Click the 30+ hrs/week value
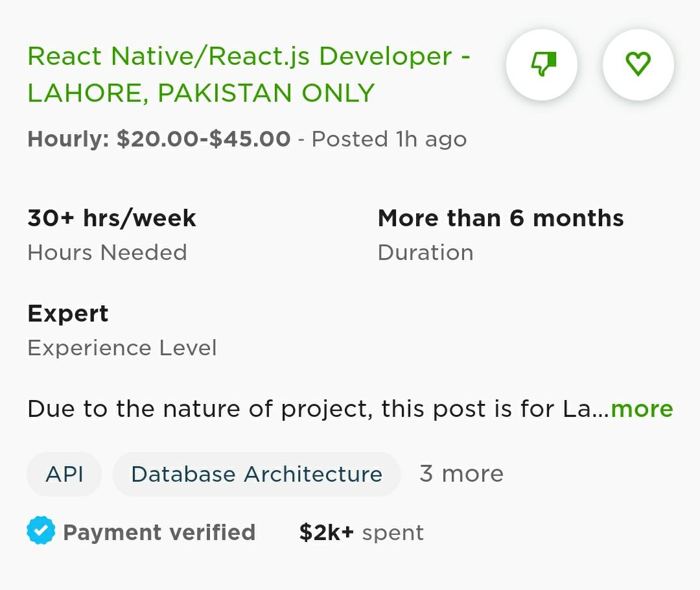 [111, 218]
